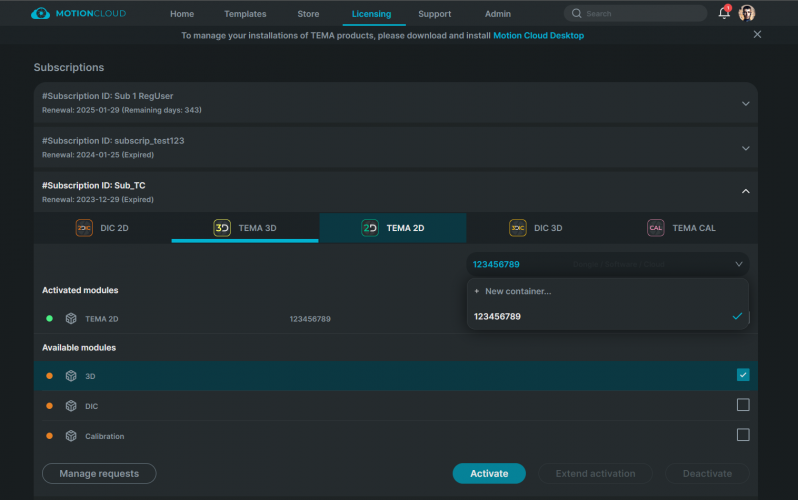Open the user profile avatar

(x=747, y=13)
